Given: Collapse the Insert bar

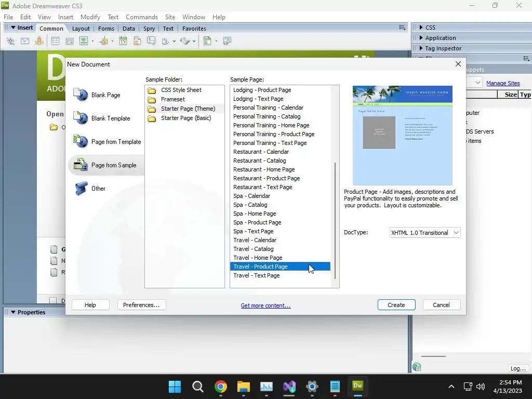Looking at the screenshot, I should 13,28.
